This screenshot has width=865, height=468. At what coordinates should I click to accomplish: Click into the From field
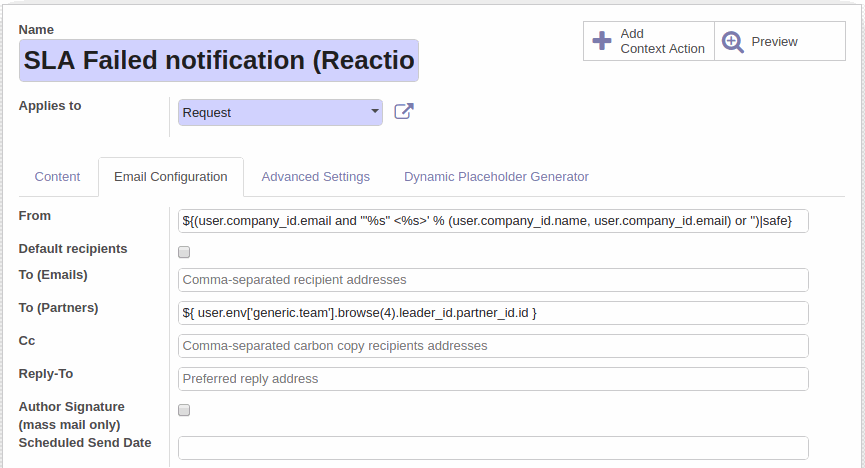[493, 221]
